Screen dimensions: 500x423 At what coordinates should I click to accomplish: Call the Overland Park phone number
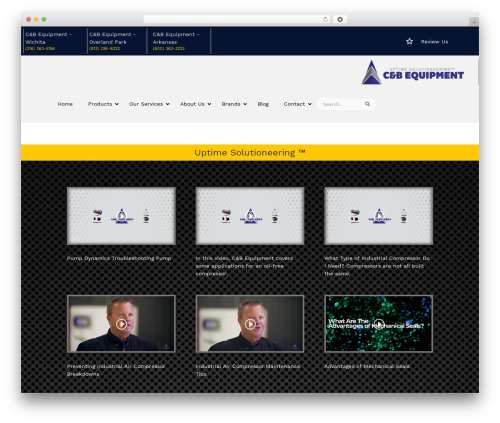pos(104,49)
